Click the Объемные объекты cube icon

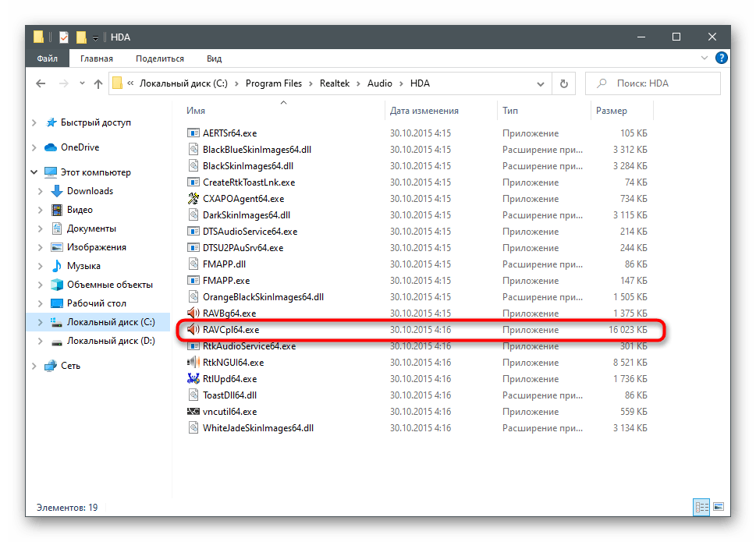coord(57,285)
